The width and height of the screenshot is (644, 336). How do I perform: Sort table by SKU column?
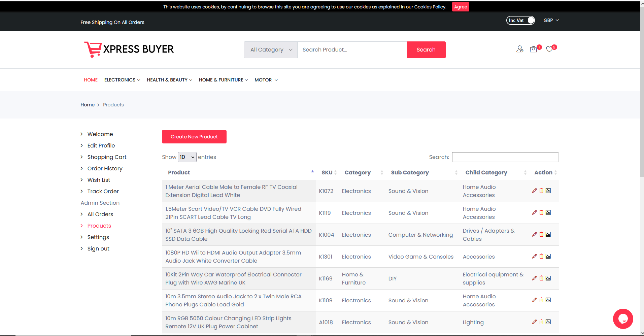click(x=327, y=173)
